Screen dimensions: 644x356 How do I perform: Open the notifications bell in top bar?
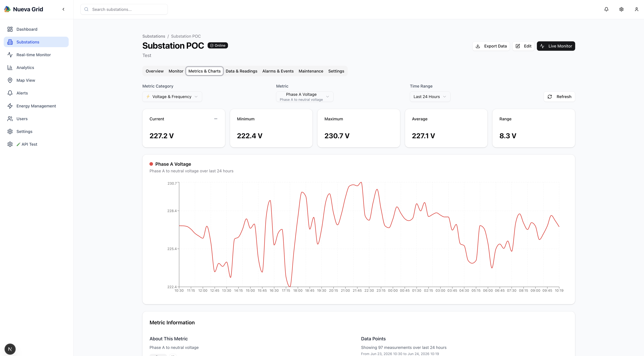click(x=606, y=9)
